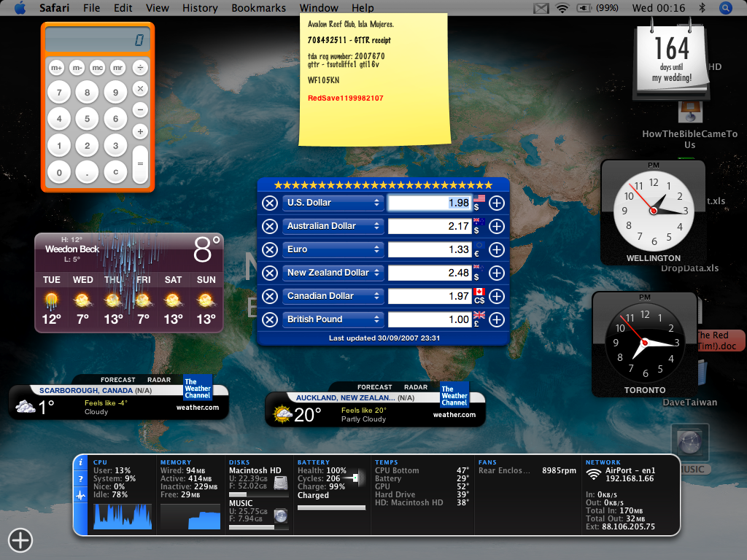The height and width of the screenshot is (560, 747).
Task: Add a row after Australian Dollar
Action: [496, 226]
